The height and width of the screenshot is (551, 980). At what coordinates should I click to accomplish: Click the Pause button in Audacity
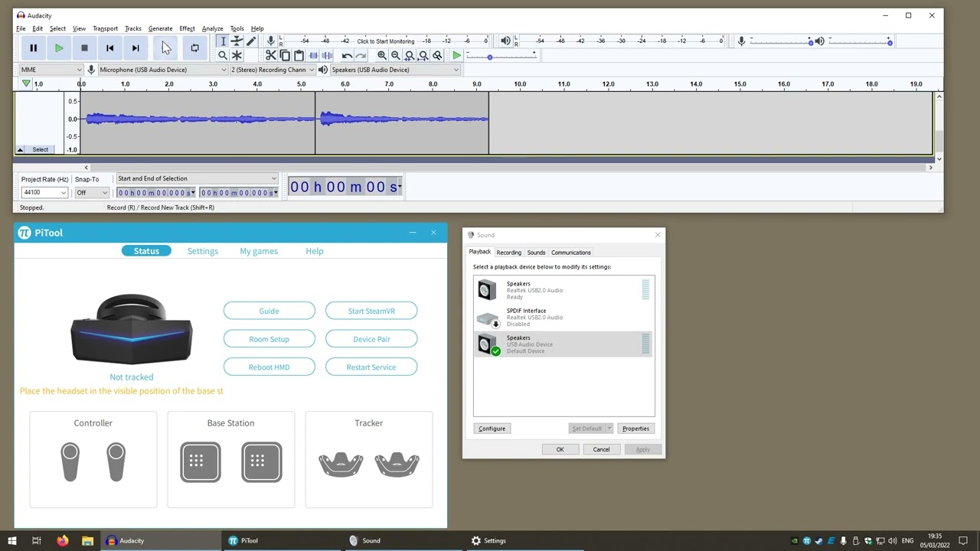[33, 48]
